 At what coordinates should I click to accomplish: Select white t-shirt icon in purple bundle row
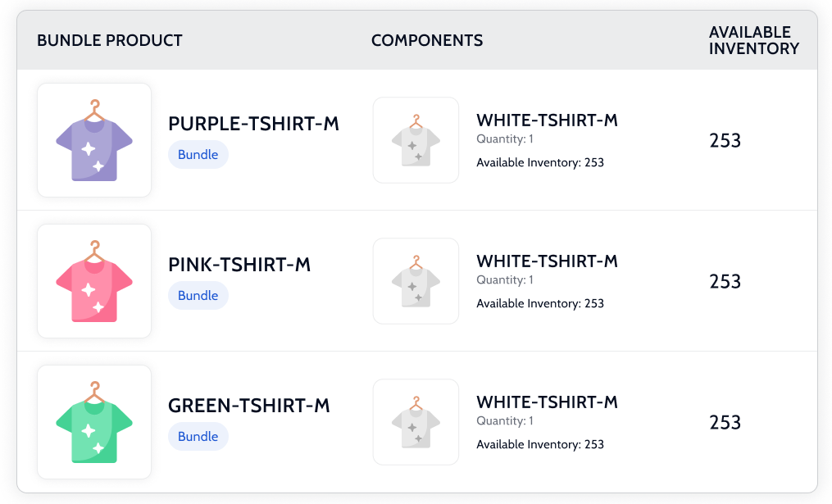pyautogui.click(x=416, y=140)
